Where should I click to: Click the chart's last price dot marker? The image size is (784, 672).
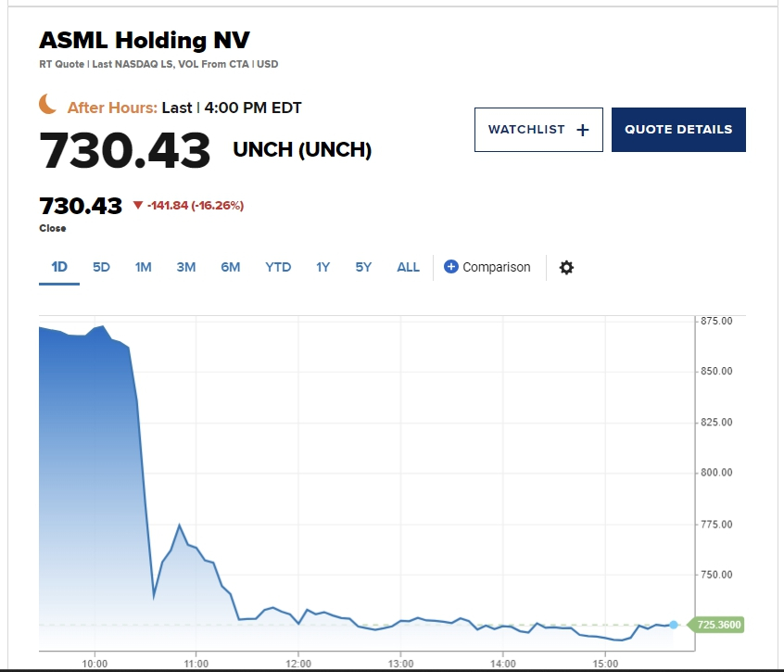(x=673, y=625)
